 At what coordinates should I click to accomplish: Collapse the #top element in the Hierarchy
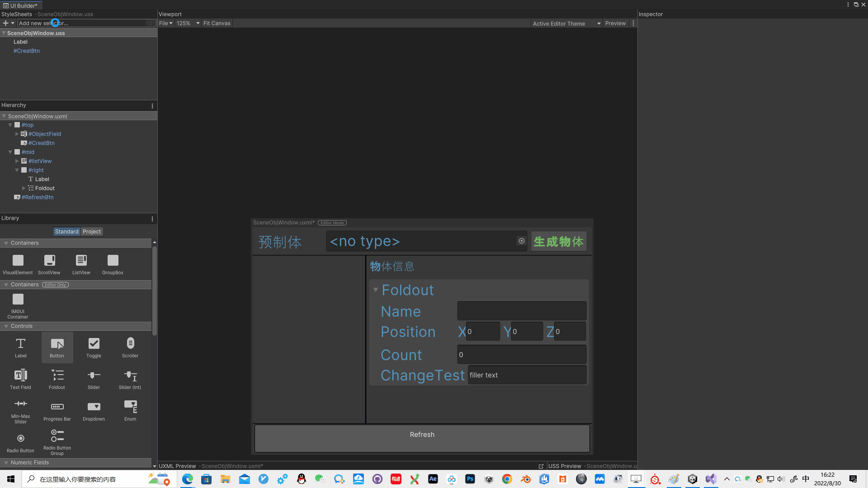10,125
